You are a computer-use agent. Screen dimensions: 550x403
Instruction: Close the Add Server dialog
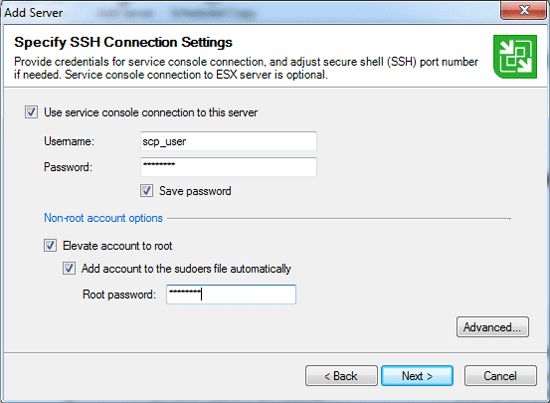click(523, 10)
